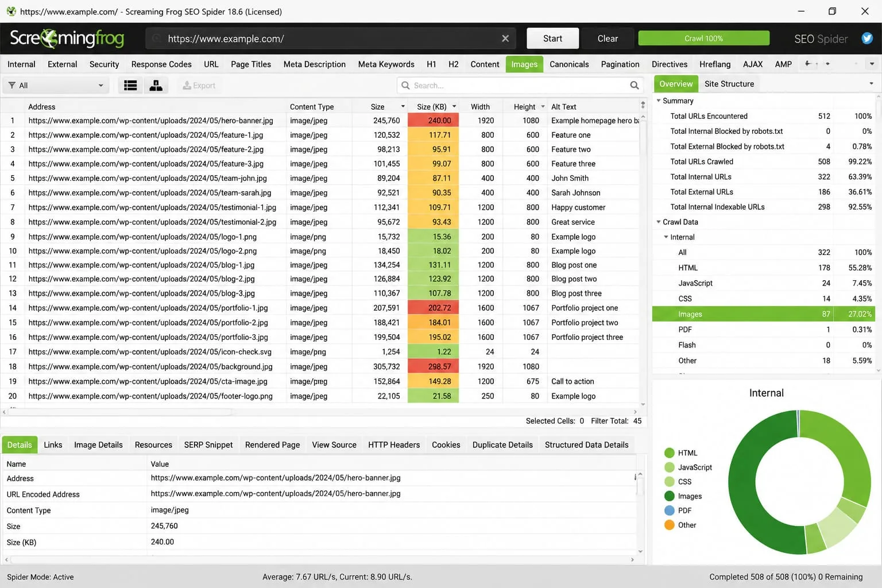Clear the URL field with the X icon

(505, 38)
